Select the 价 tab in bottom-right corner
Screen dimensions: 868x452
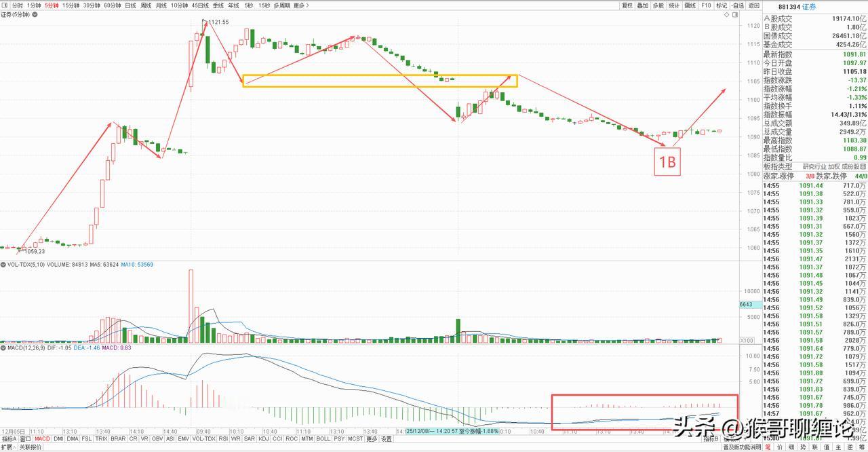[781, 447]
